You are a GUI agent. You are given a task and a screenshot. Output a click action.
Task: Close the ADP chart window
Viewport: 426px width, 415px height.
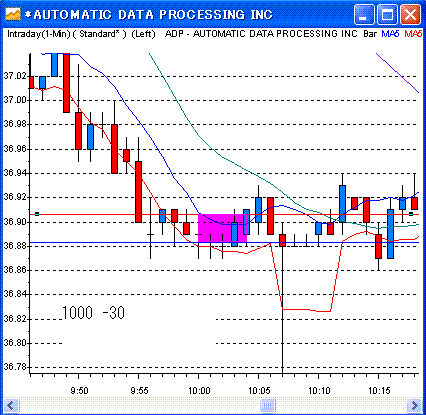coord(410,15)
